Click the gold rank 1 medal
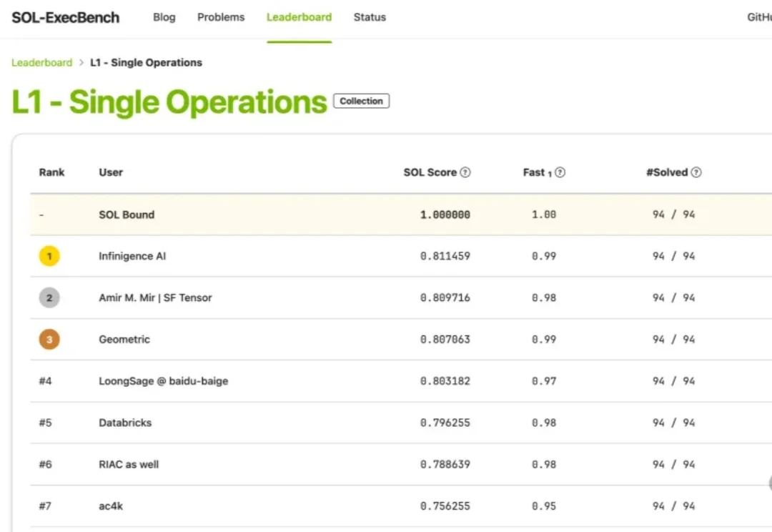This screenshot has height=532, width=772. (49, 256)
